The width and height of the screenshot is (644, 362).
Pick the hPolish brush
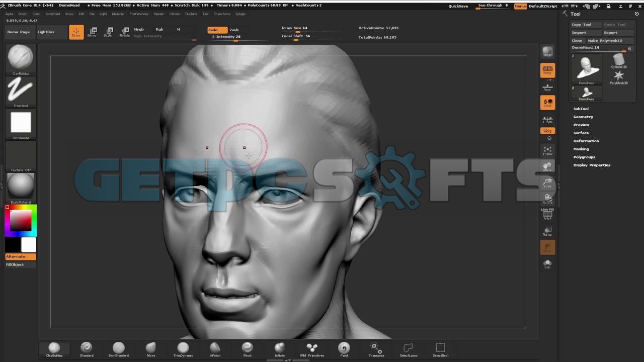tap(215, 349)
